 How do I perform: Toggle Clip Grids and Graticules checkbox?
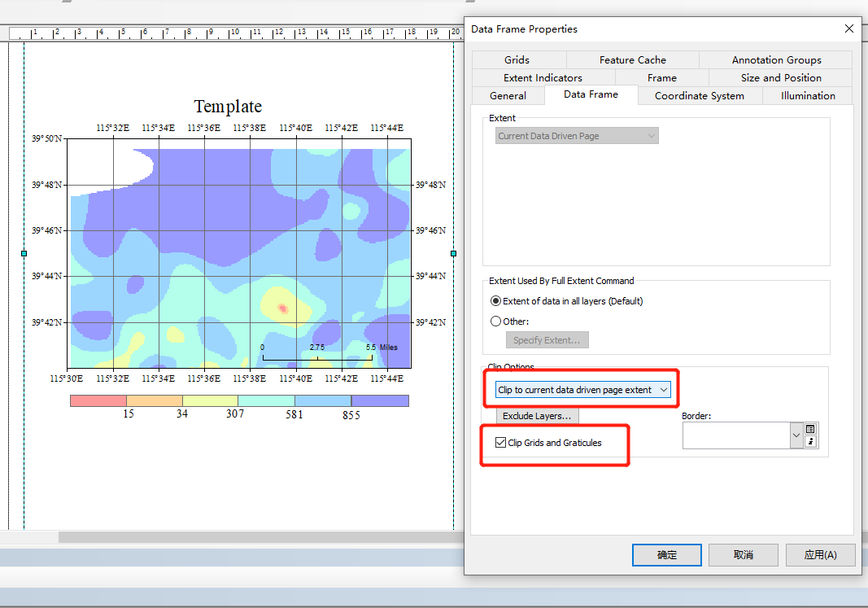tap(500, 443)
